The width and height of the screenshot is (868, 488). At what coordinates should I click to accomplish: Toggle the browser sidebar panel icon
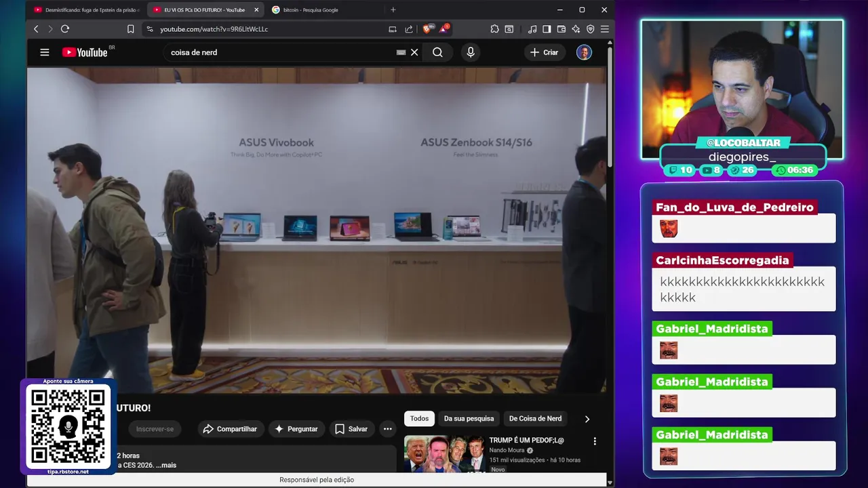(547, 29)
